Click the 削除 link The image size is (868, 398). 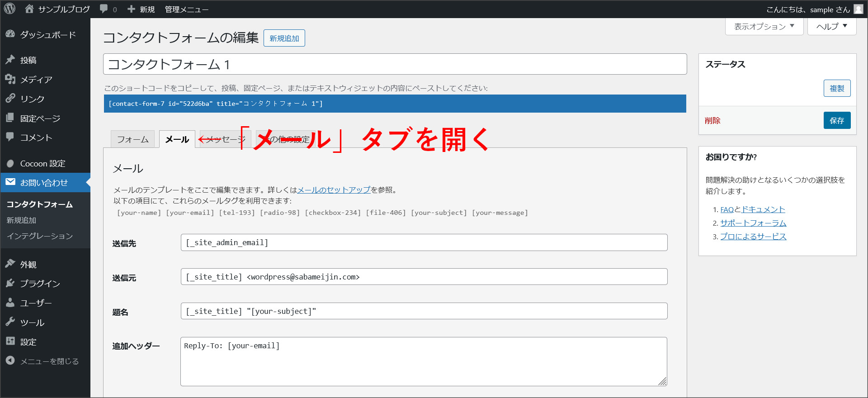712,120
